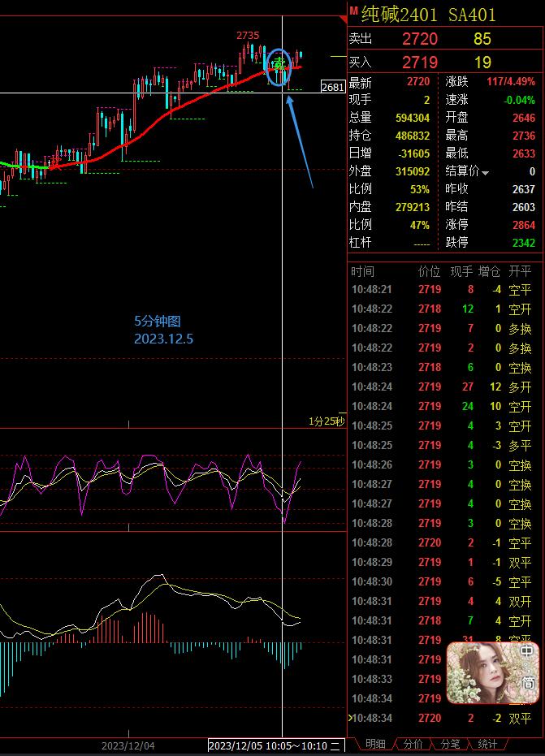Viewport: 545px width, 756px height.
Task: Click the 增仓 column header
Action: coord(489,271)
